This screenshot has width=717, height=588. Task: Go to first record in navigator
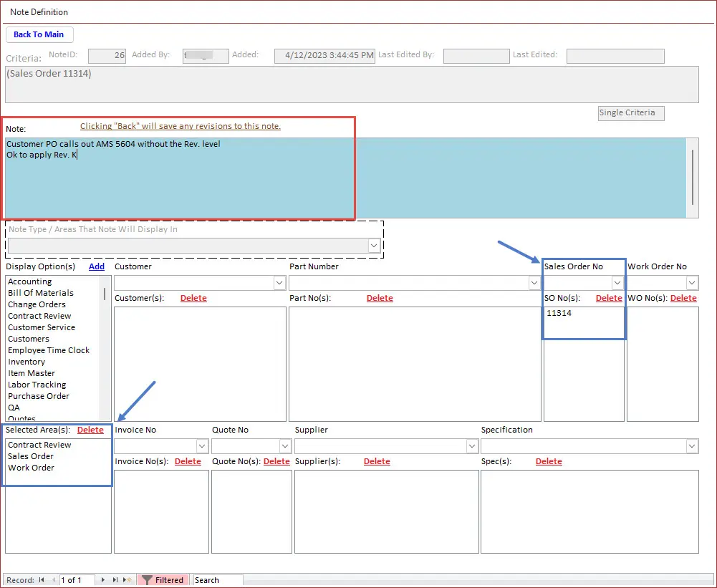click(41, 580)
